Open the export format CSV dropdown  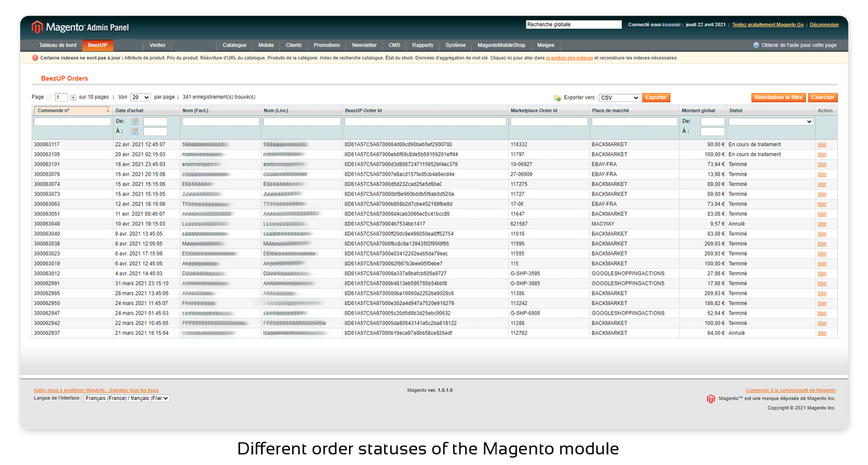pyautogui.click(x=620, y=98)
